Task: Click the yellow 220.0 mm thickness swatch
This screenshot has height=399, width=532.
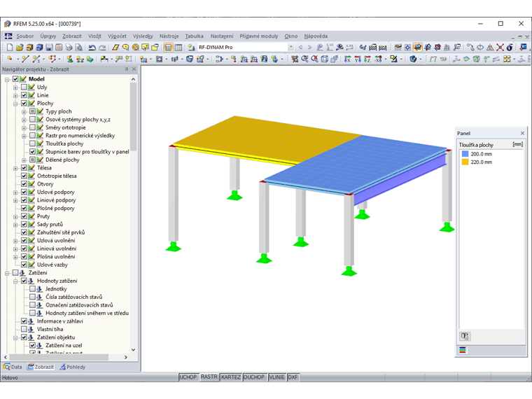Action: (465, 162)
